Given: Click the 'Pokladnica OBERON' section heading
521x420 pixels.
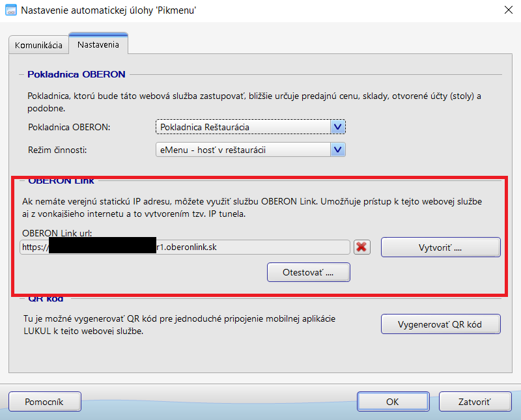Looking at the screenshot, I should 76,74.
